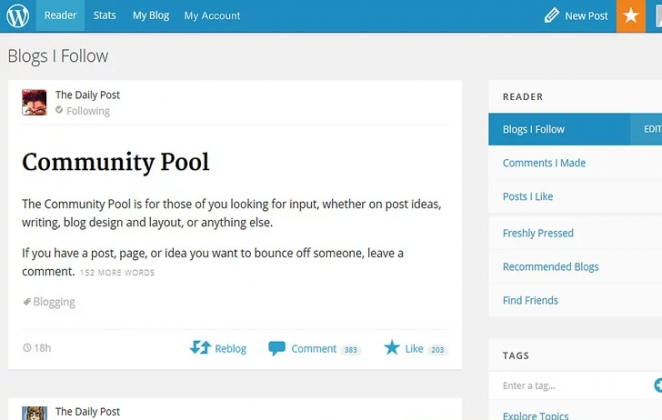
Task: Click The Daily Post avatar thumbnail
Action: point(34,102)
